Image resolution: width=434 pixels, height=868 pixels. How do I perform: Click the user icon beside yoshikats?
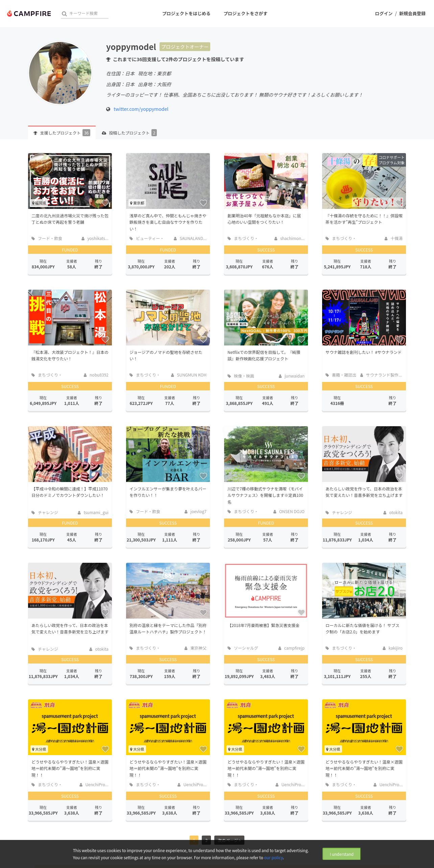click(83, 239)
